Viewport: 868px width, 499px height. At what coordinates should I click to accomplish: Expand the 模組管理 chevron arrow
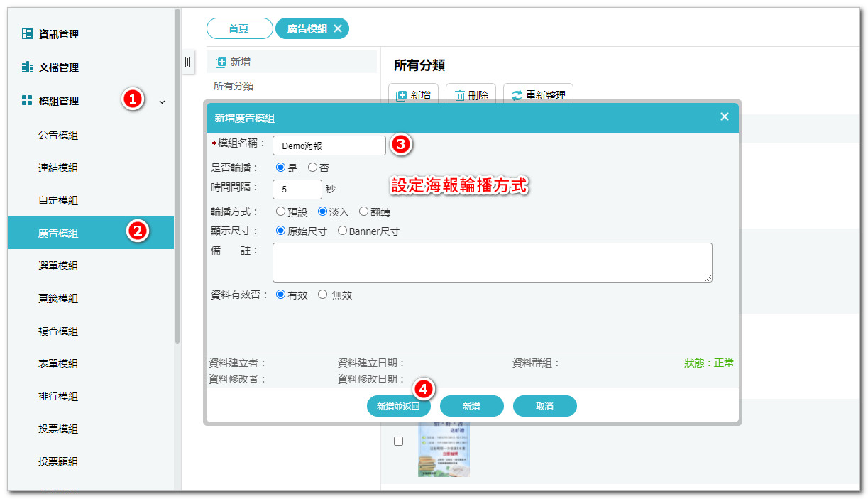(162, 102)
